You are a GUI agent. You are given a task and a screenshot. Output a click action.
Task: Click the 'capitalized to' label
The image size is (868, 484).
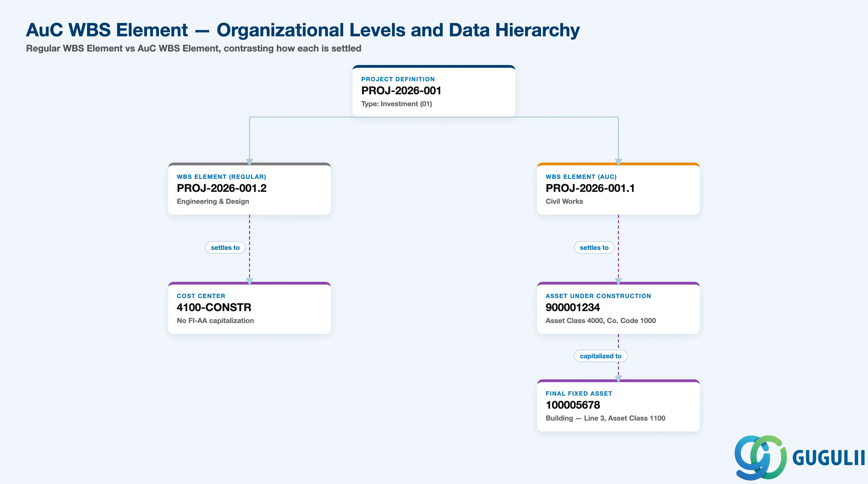pos(601,356)
